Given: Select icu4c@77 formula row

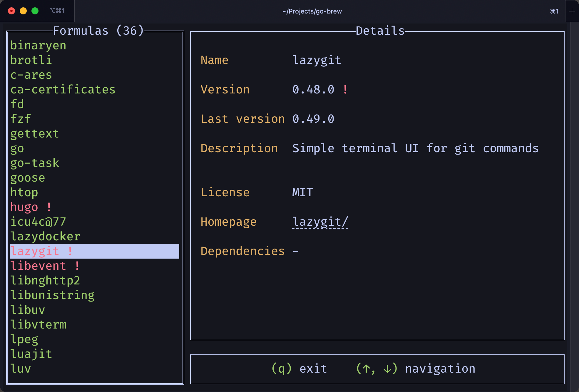Looking at the screenshot, I should coord(95,222).
